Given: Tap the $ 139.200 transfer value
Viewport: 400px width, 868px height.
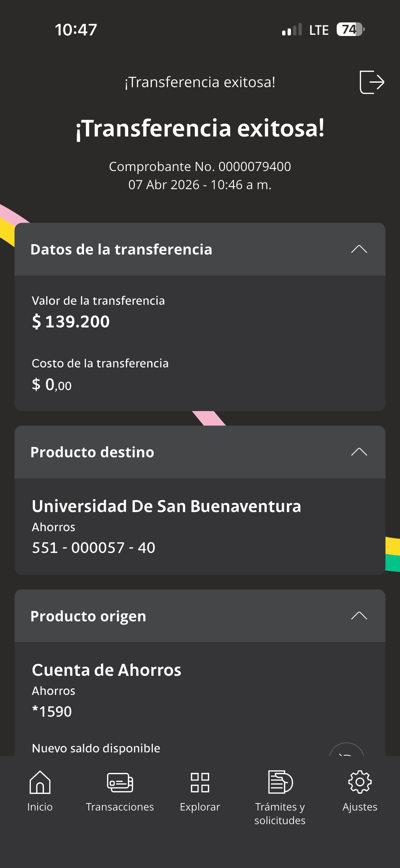Looking at the screenshot, I should click(x=71, y=321).
